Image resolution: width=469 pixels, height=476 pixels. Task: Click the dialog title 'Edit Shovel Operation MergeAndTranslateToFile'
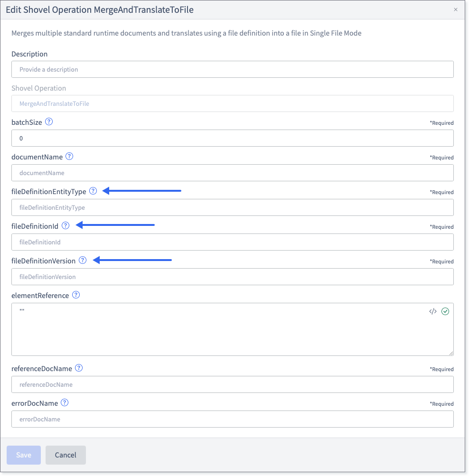click(x=100, y=9)
